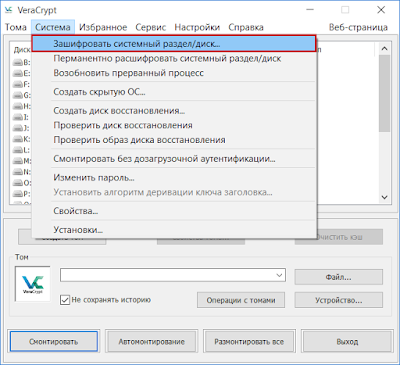This screenshot has width=400, height=365.
Task: Select drive B: icon in the list
Action: 18,62
